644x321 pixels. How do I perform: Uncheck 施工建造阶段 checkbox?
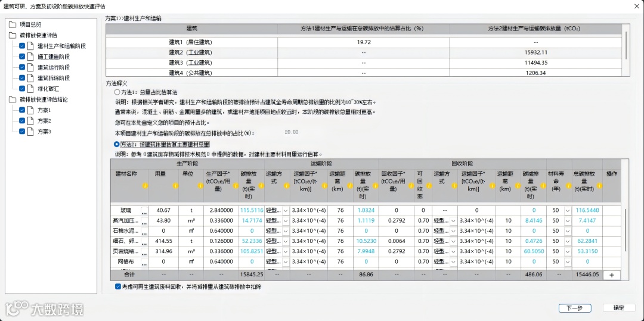coord(22,57)
